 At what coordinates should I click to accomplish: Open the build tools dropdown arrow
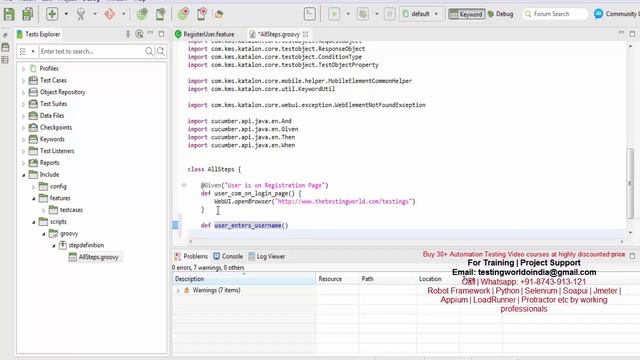(95, 14)
